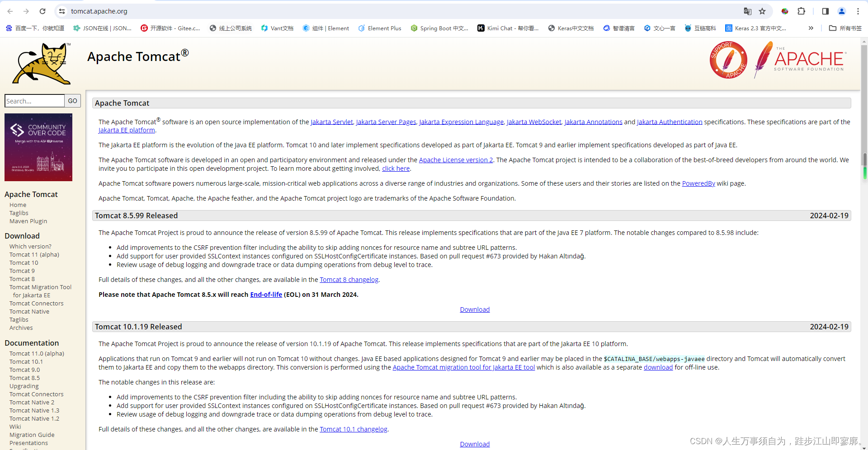This screenshot has width=868, height=450.
Task: Open Tomcat Migration Tool sidebar link
Action: 40,291
